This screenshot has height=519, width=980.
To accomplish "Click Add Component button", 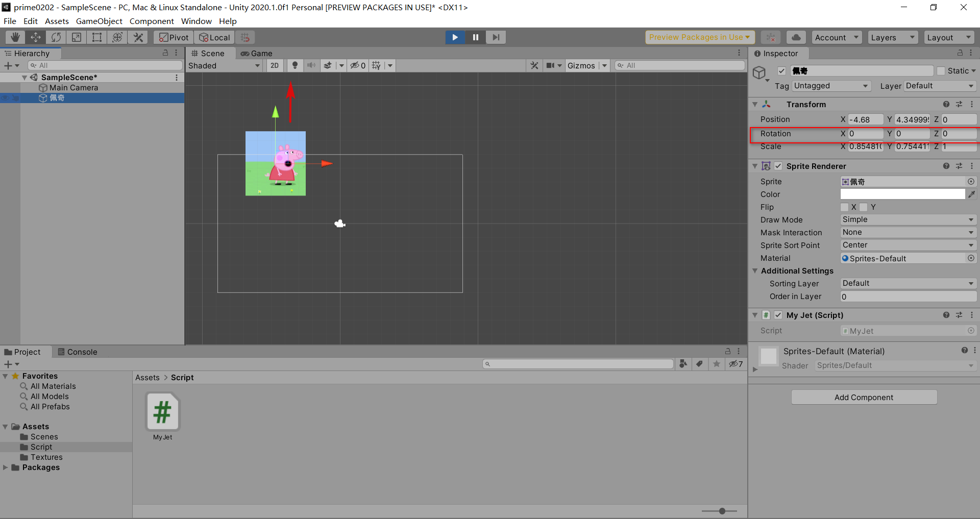I will coord(864,397).
